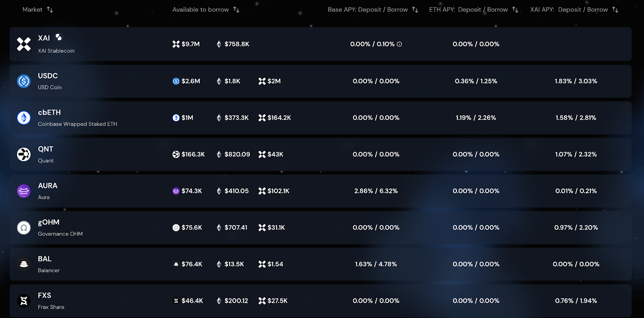Sort by Market column arrows
Viewport: 644px width, 318px height.
[50, 9]
